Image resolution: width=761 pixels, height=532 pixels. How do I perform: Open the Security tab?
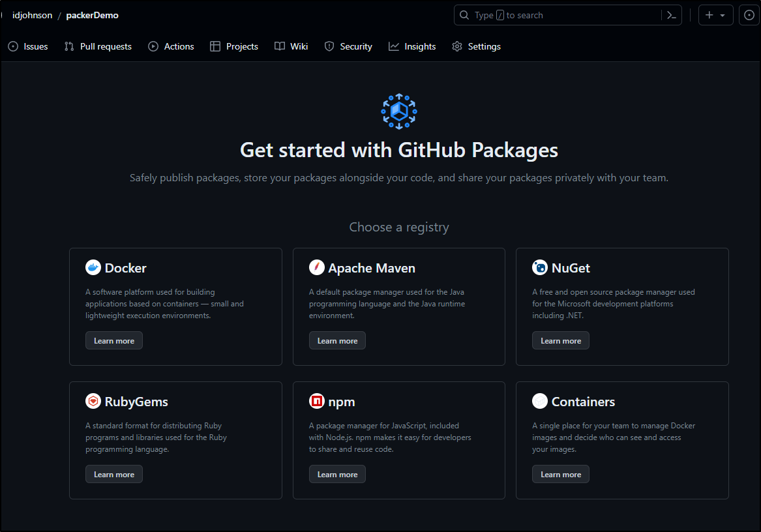[348, 46]
